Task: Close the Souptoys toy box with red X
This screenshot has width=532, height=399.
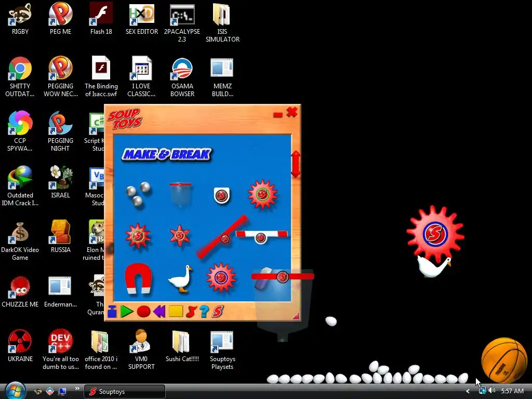Action: (292, 112)
